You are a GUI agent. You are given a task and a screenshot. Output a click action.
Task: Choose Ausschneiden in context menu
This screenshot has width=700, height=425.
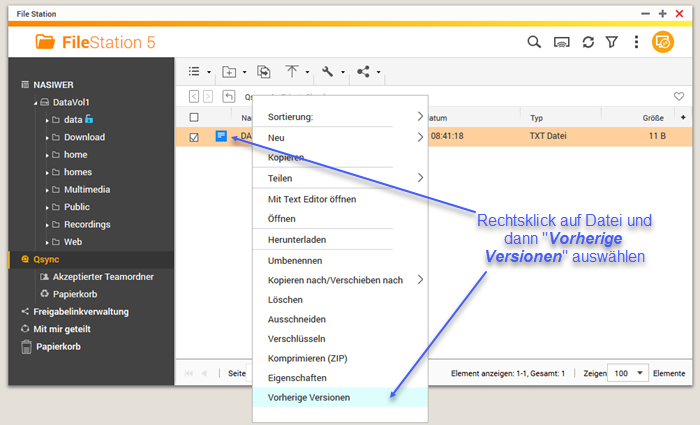340,319
